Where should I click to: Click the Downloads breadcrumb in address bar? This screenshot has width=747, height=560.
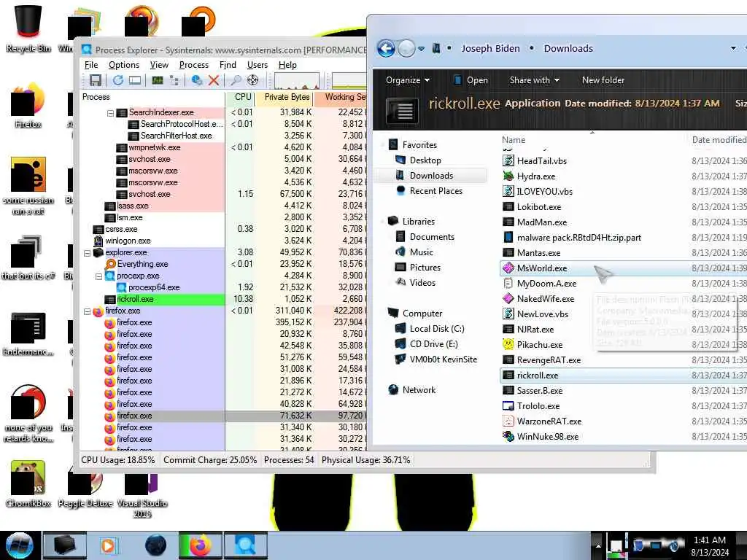pos(568,49)
